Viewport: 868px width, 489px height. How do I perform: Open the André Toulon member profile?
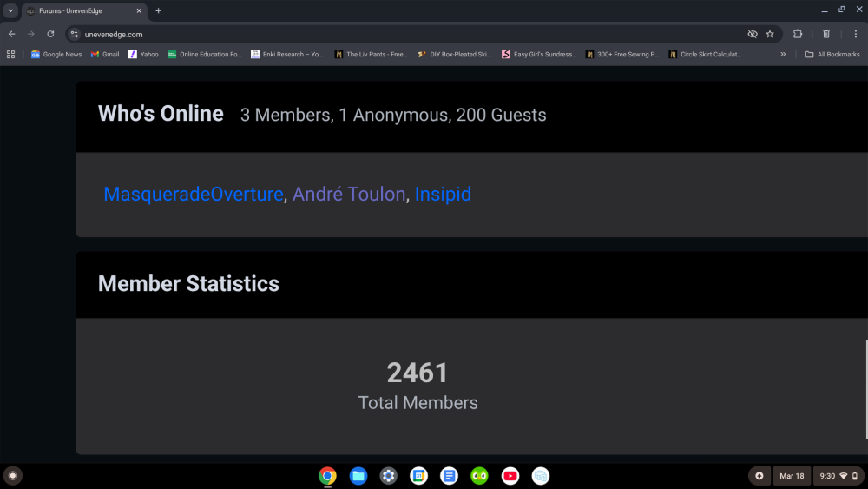349,195
